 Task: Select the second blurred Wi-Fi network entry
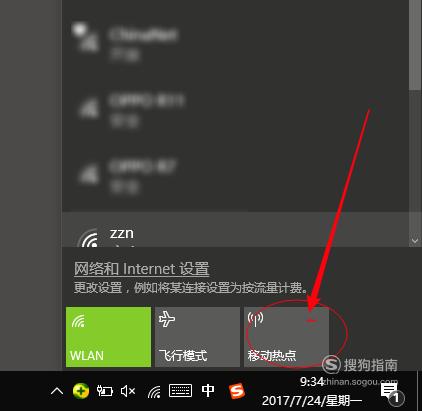point(235,110)
